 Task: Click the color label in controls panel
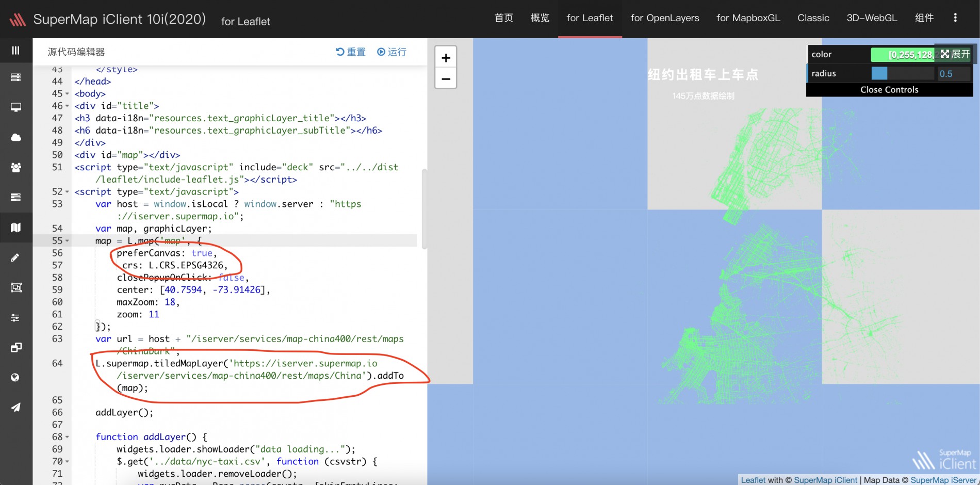[822, 54]
